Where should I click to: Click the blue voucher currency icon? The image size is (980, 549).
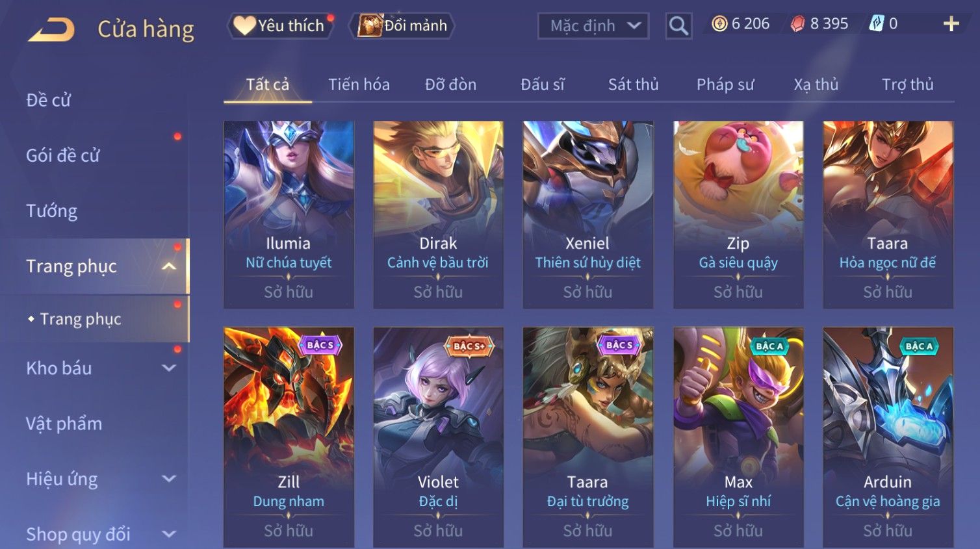point(877,24)
